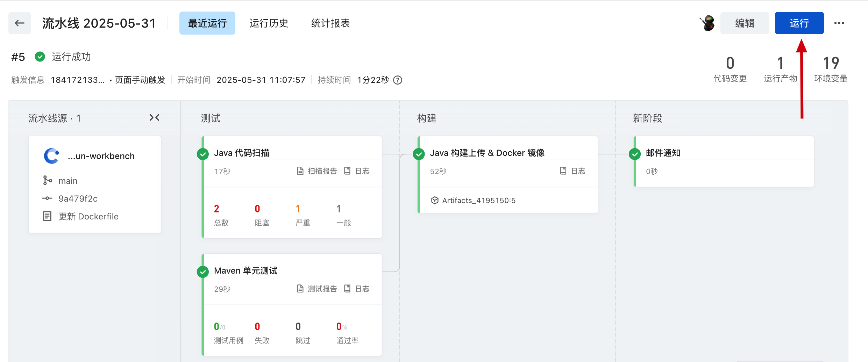The image size is (868, 362).
Task: Open the more options ellipsis menu
Action: 839,23
